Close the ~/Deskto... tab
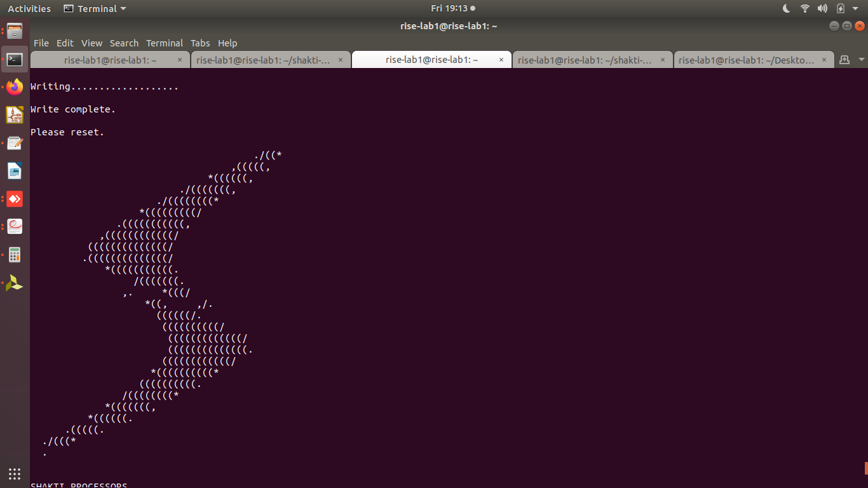 pyautogui.click(x=824, y=60)
